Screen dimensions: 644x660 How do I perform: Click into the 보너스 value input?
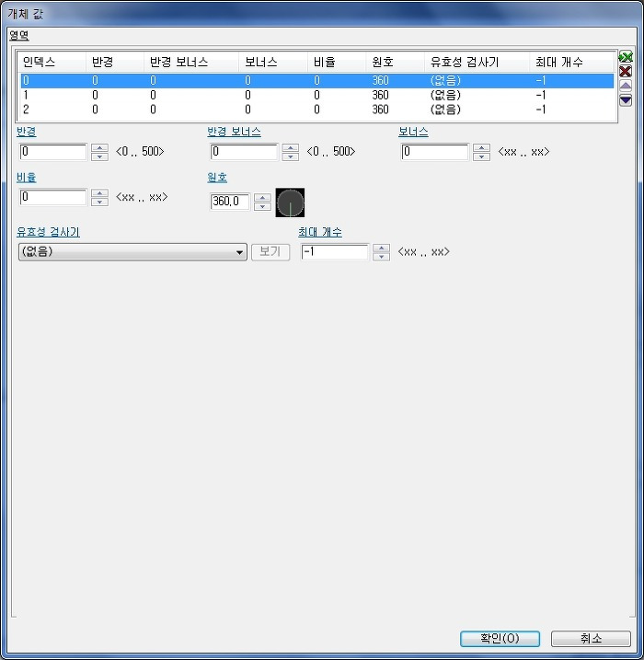(x=435, y=152)
